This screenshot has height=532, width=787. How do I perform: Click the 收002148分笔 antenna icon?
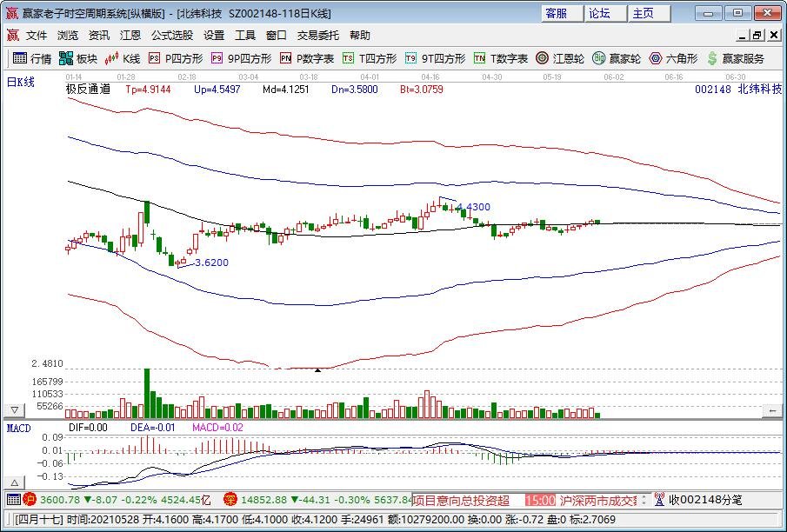click(x=659, y=499)
